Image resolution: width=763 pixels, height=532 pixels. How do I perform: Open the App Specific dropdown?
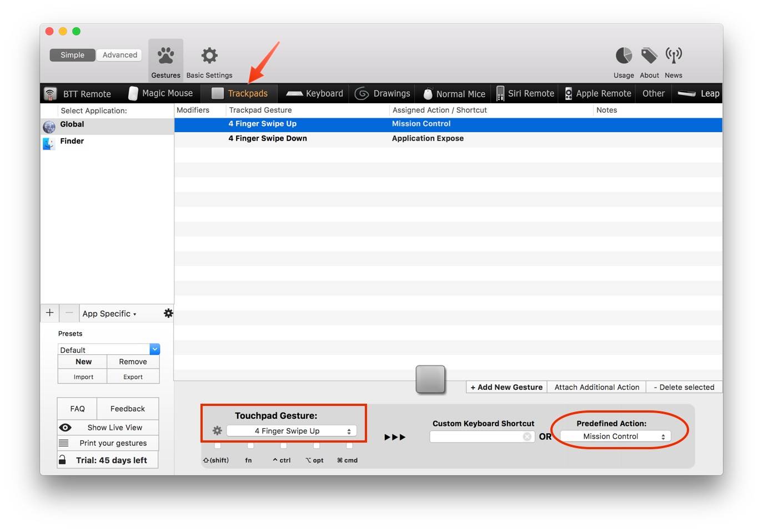tap(109, 314)
